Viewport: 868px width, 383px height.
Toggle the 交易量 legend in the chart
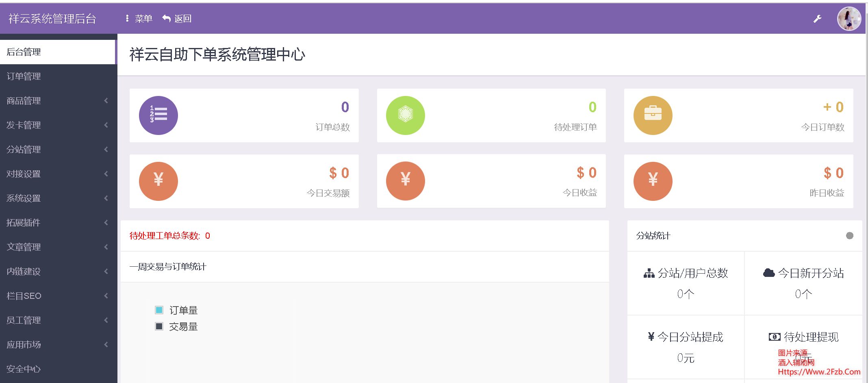pyautogui.click(x=183, y=326)
